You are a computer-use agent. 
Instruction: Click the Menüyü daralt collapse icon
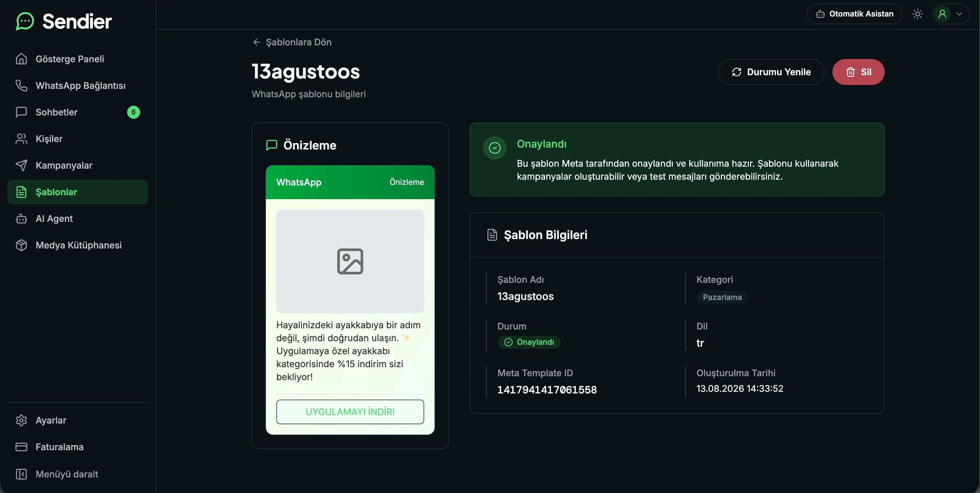(21, 475)
